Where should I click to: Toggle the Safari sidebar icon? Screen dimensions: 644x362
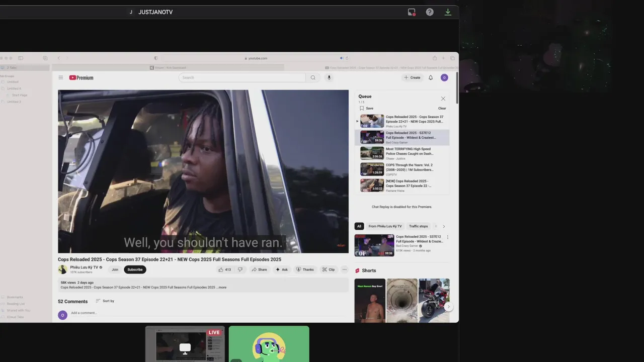tap(21, 58)
